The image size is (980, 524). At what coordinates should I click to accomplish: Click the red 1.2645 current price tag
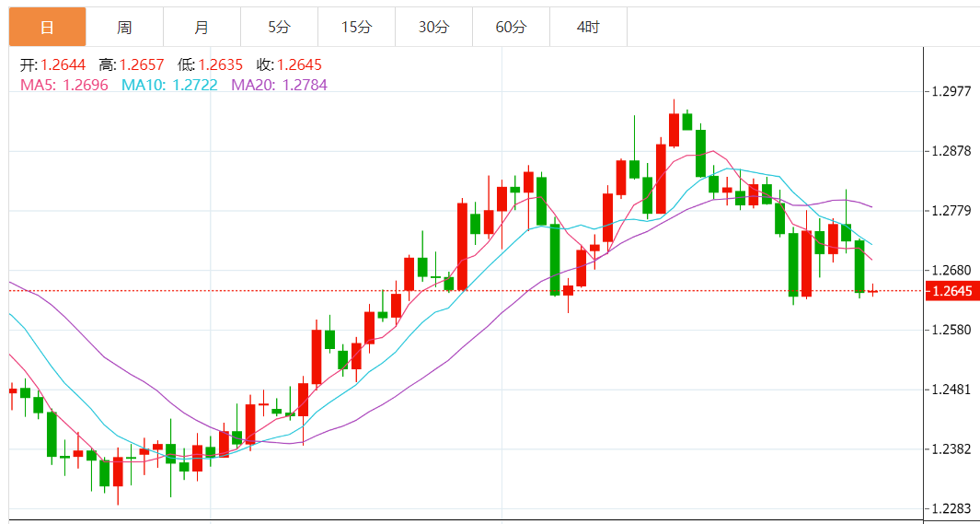pos(951,291)
